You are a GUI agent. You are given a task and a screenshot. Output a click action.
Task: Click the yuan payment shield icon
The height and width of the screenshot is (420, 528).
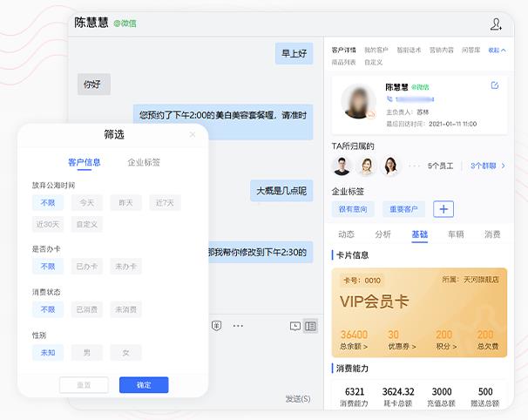[x=217, y=325]
